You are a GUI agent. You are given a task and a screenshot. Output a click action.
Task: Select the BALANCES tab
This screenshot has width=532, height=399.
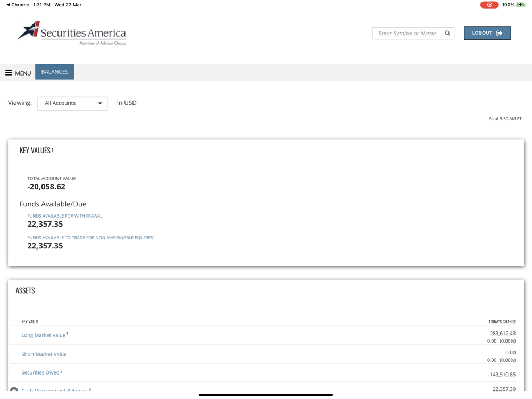pyautogui.click(x=55, y=72)
